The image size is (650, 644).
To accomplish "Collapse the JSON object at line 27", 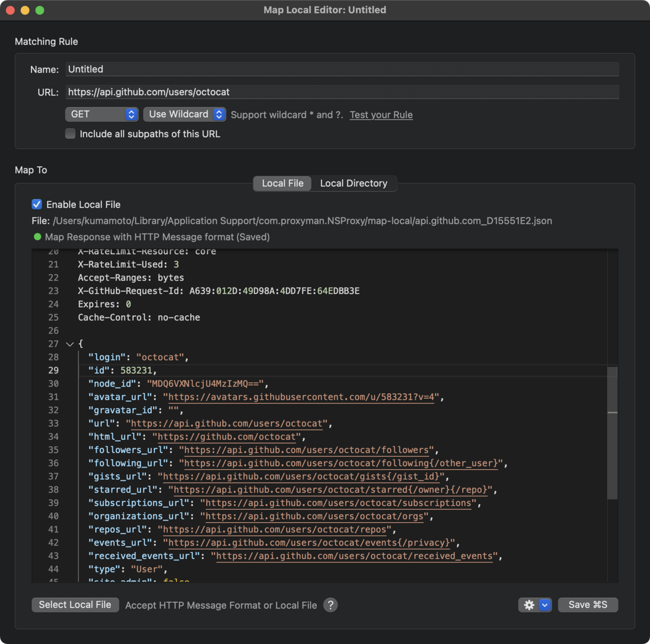I will [70, 344].
